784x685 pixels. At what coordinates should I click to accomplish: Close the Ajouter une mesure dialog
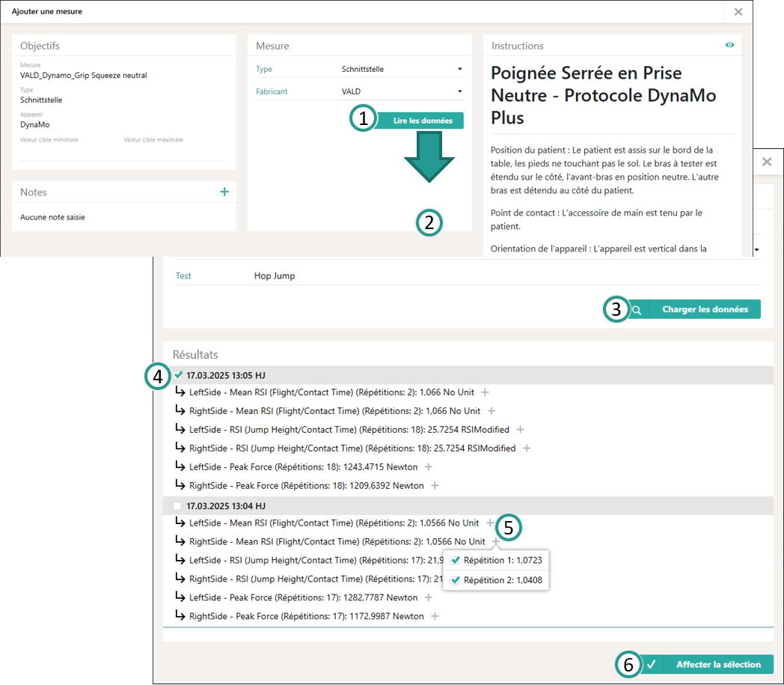738,12
